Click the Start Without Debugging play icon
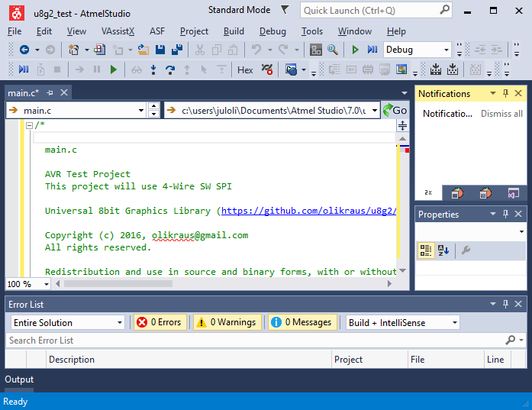The image size is (532, 410). click(x=355, y=50)
